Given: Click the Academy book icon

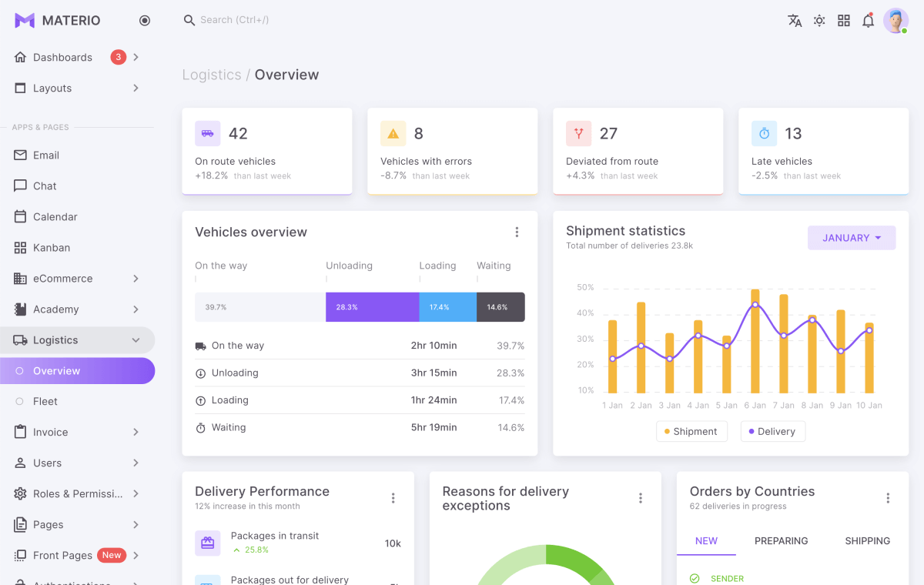Looking at the screenshot, I should point(20,309).
